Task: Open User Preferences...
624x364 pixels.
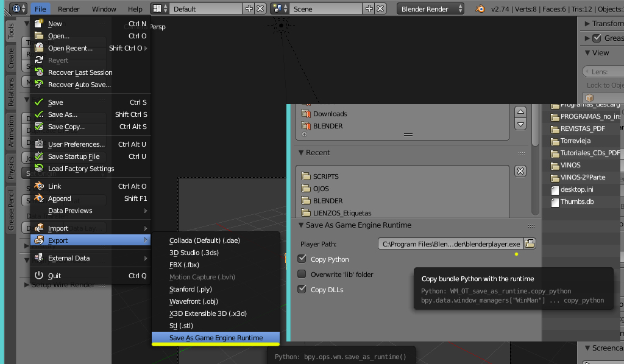Action: click(x=90, y=144)
